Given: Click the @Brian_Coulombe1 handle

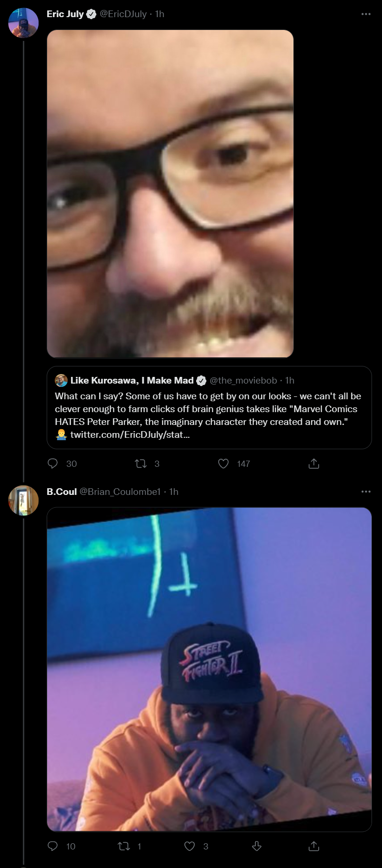Looking at the screenshot, I should click(120, 492).
